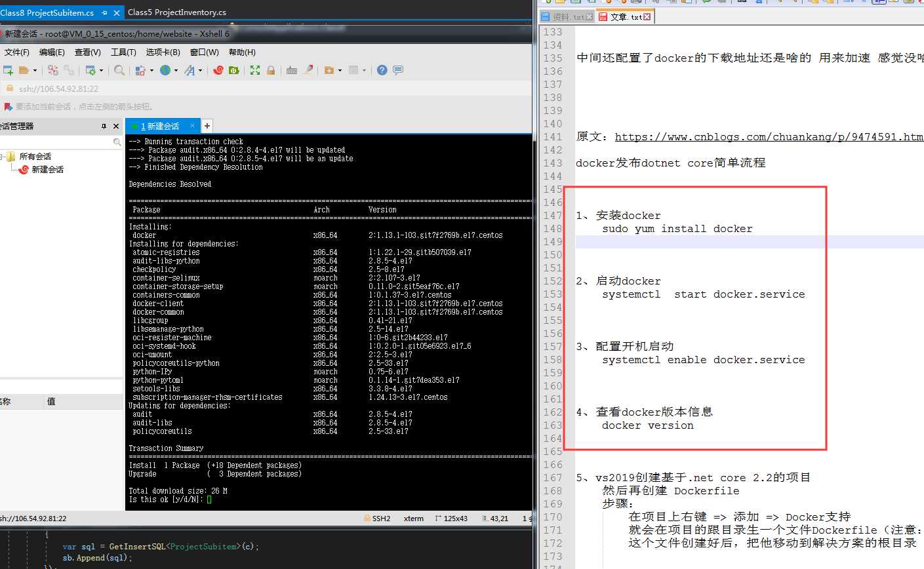This screenshot has width=924, height=569.
Task: Click the ssh://106.54.92.81:22 address bar
Action: 266,88
